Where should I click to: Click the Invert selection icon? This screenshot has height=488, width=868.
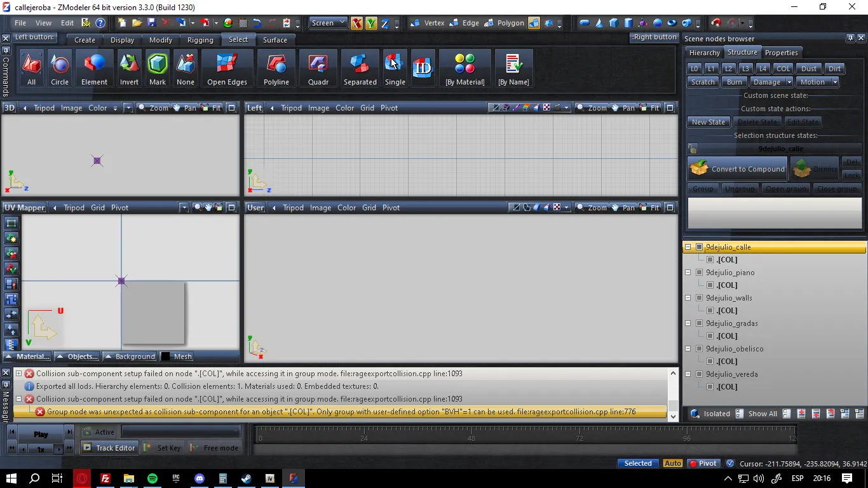129,68
